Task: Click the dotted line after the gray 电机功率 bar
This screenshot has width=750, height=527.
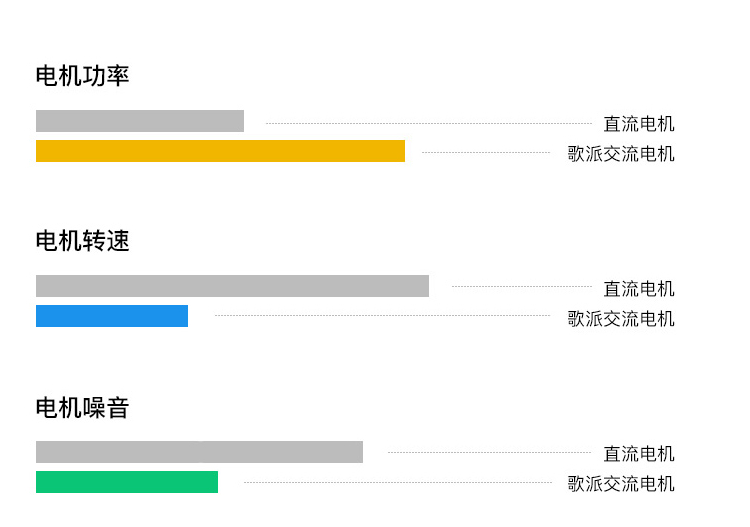Action: (429, 123)
